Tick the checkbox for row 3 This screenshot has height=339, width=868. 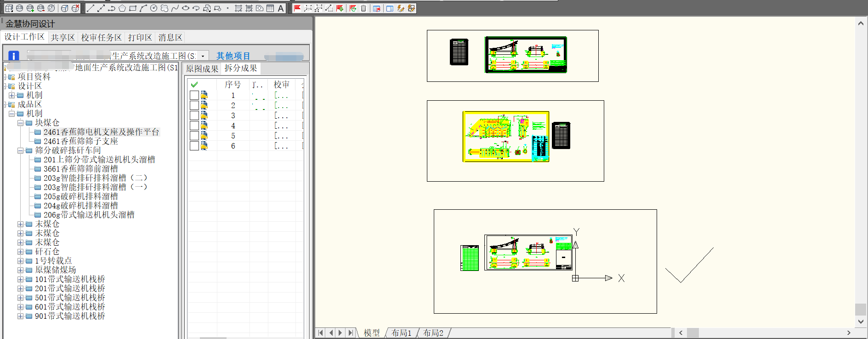click(x=194, y=115)
